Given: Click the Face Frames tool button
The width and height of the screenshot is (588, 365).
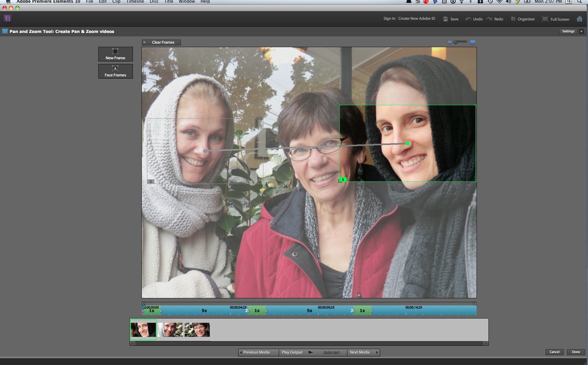Looking at the screenshot, I should [x=115, y=71].
